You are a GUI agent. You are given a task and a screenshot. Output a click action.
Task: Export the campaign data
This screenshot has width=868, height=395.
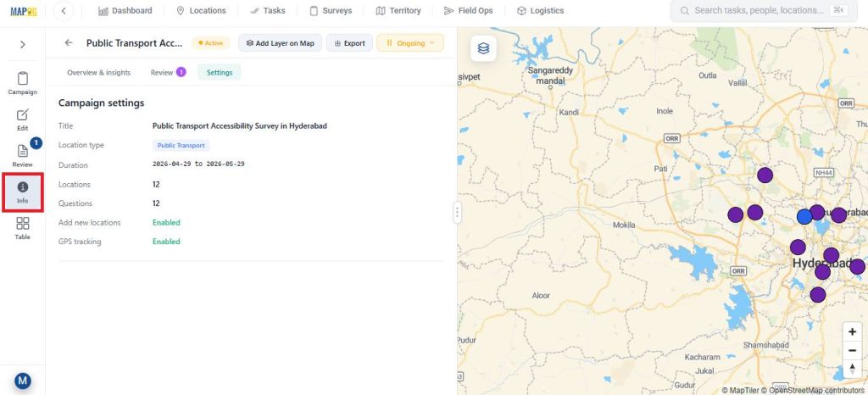349,43
